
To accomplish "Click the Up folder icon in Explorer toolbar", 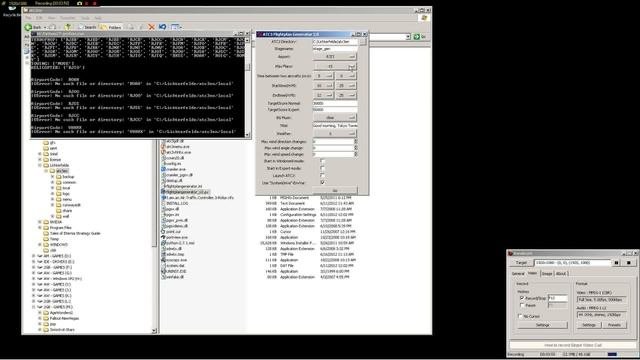I will [68, 27].
